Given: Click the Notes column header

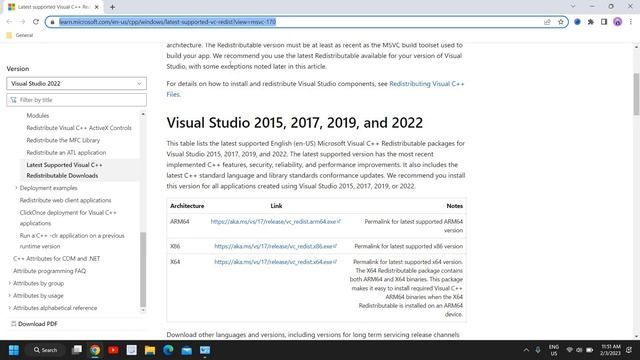Looking at the screenshot, I should pos(454,206).
